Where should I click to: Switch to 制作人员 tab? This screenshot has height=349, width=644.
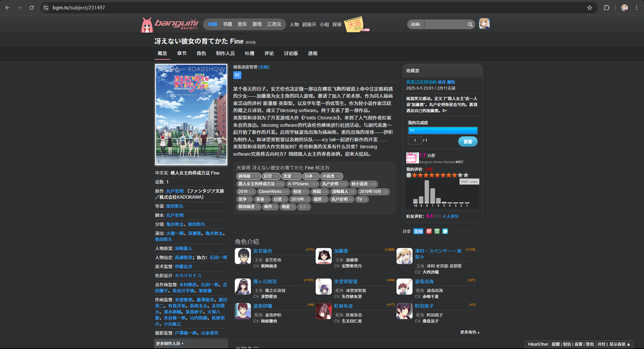pos(225,53)
